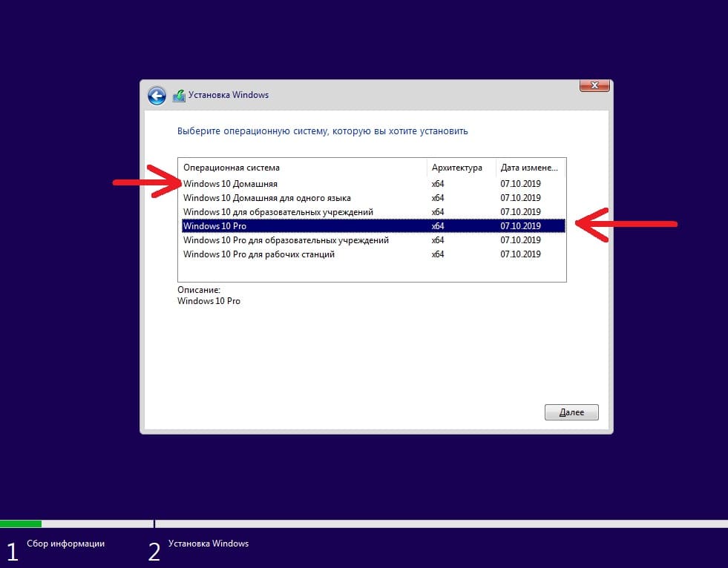This screenshot has height=568, width=728.
Task: Click the Windows Setup icon in title bar
Action: pyautogui.click(x=179, y=96)
